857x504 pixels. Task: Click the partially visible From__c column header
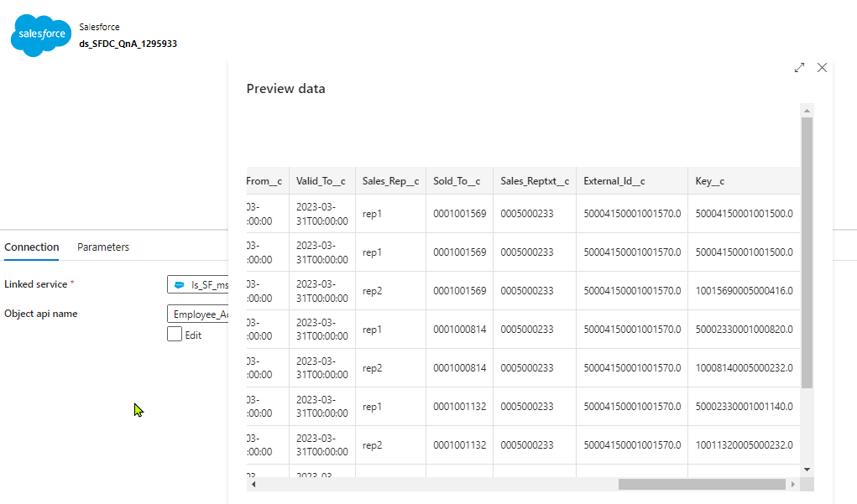pos(267,181)
